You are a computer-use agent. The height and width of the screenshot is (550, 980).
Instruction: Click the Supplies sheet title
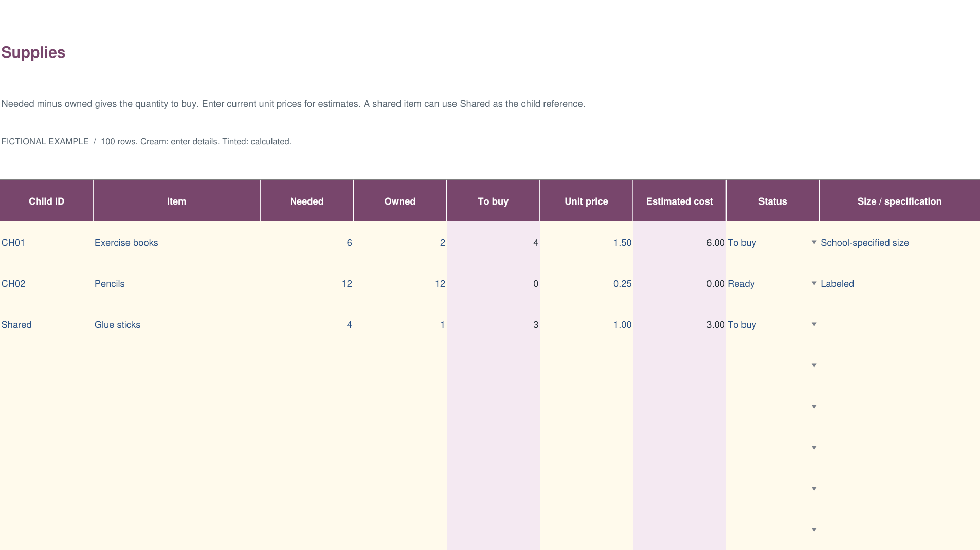(x=33, y=52)
